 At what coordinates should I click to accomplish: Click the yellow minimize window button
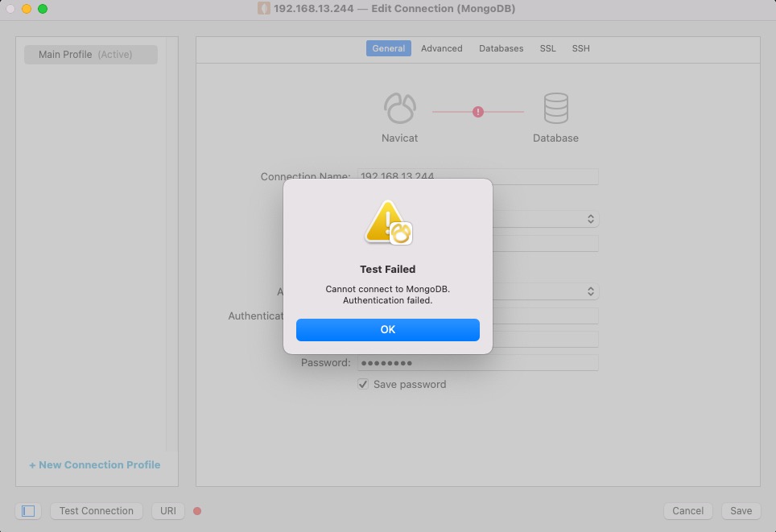(x=27, y=9)
